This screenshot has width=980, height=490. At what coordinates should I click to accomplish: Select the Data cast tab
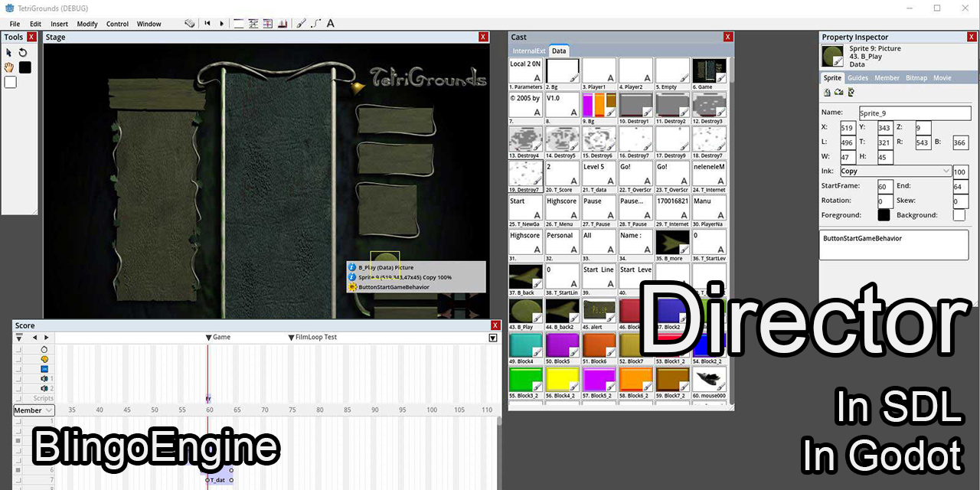559,51
